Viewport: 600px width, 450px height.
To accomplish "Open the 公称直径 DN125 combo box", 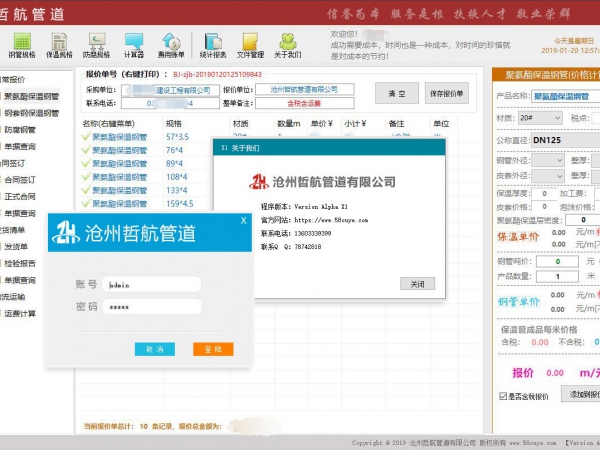I will pos(566,140).
